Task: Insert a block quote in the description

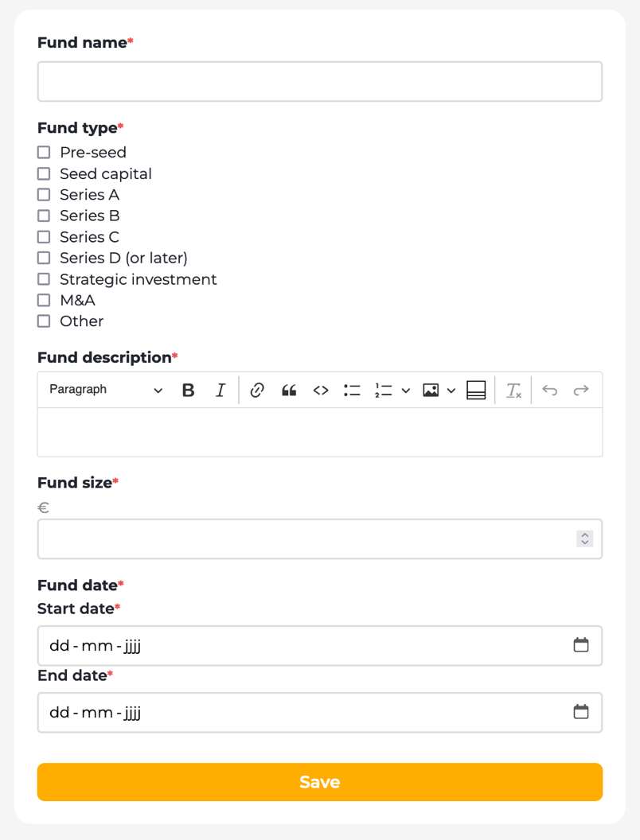Action: (289, 390)
